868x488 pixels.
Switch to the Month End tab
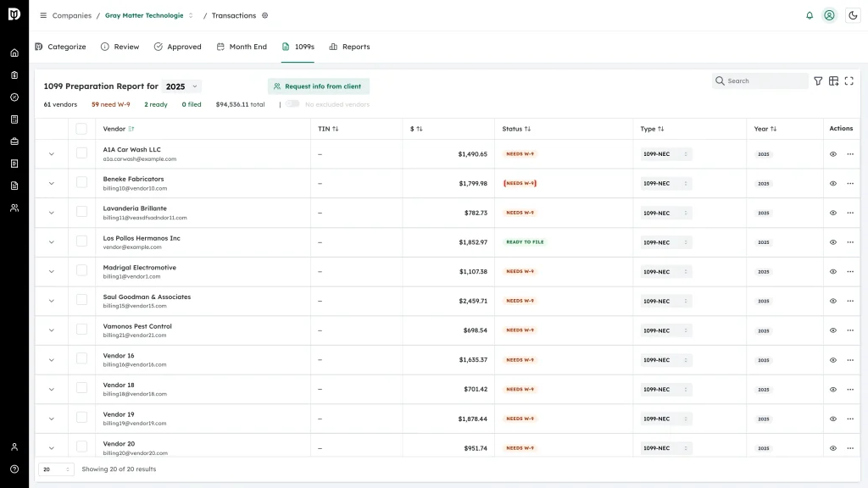(x=242, y=47)
